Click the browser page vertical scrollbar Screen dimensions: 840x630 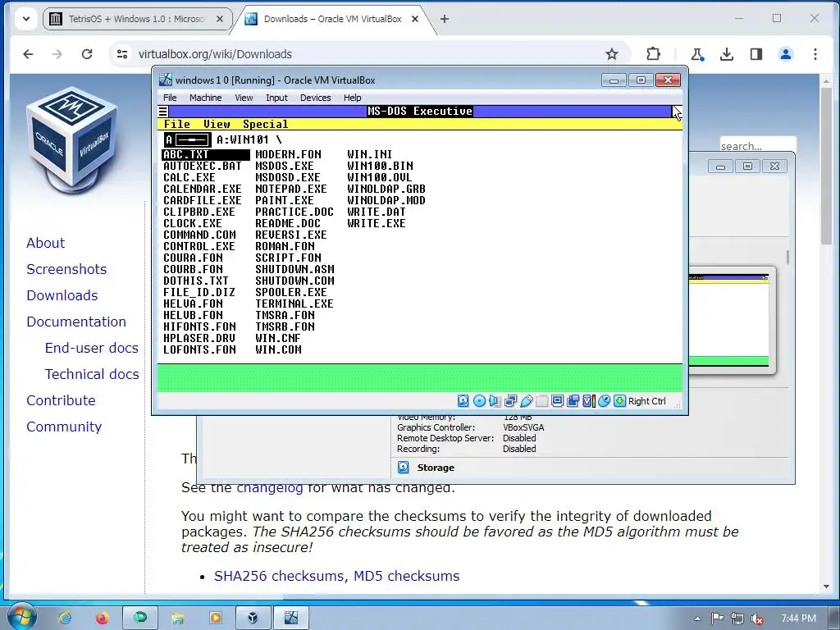(825, 165)
